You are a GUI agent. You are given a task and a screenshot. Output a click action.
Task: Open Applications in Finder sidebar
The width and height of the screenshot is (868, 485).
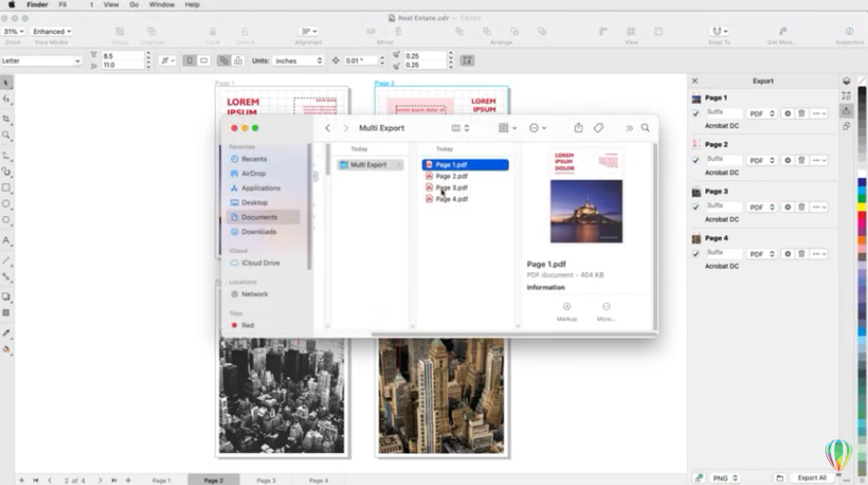pos(263,188)
